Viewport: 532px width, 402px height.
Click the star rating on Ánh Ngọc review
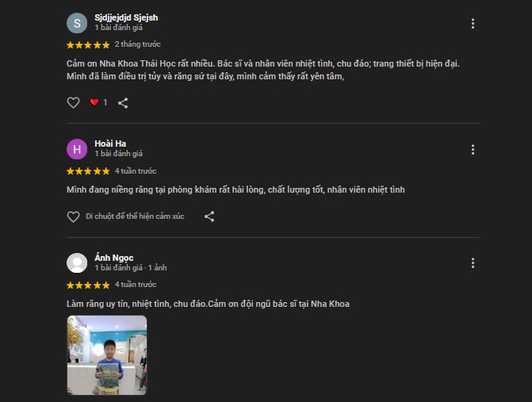coord(88,285)
